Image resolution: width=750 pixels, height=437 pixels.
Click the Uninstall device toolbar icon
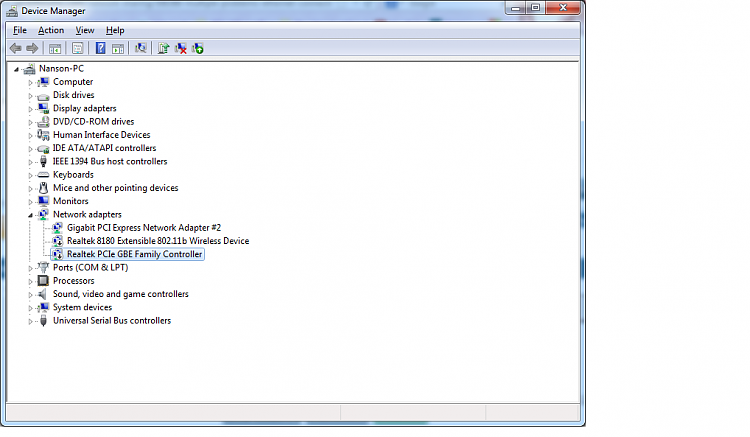(x=181, y=48)
